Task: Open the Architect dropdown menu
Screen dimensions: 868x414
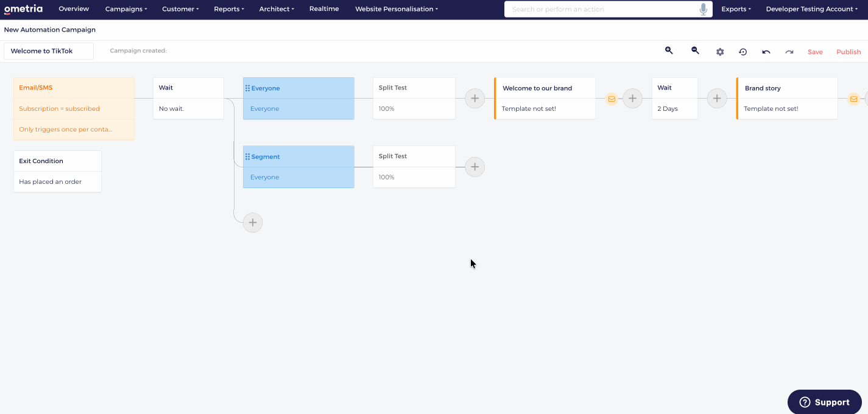Action: pyautogui.click(x=277, y=9)
